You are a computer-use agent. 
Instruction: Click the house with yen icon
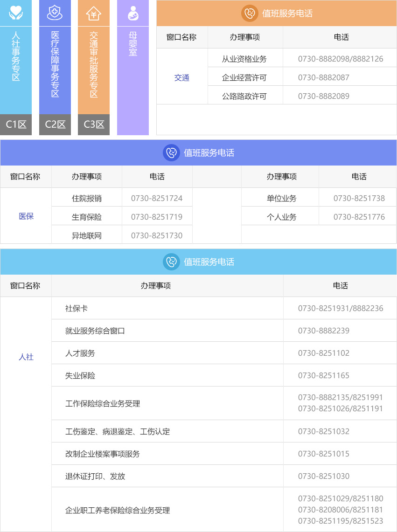click(x=94, y=13)
